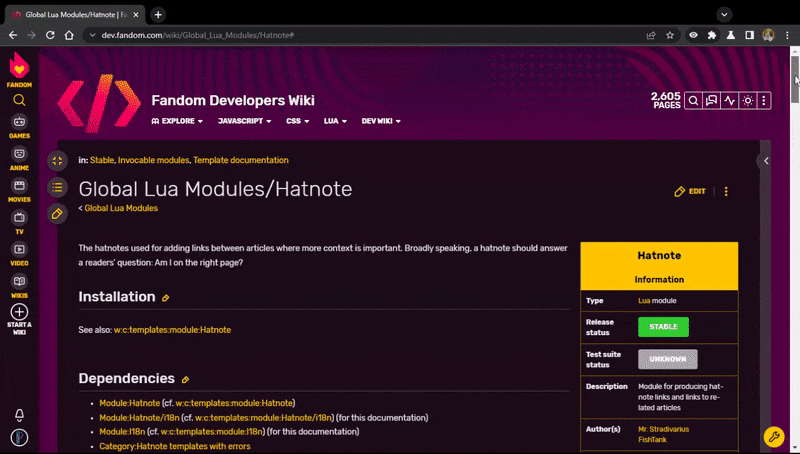This screenshot has width=800, height=454.
Task: Open the Invocable modules category link
Action: 154,160
